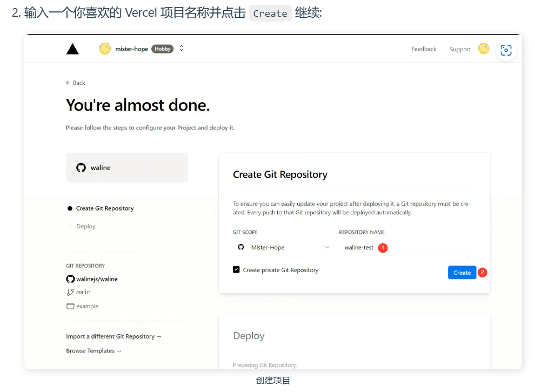
Task: Open the Feedback button
Action: [x=424, y=49]
